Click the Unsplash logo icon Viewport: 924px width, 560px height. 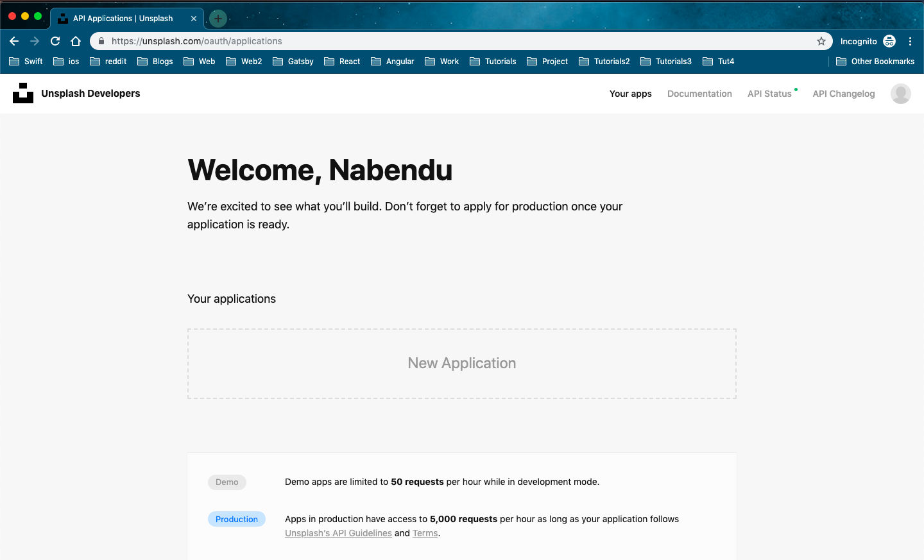pos(23,93)
